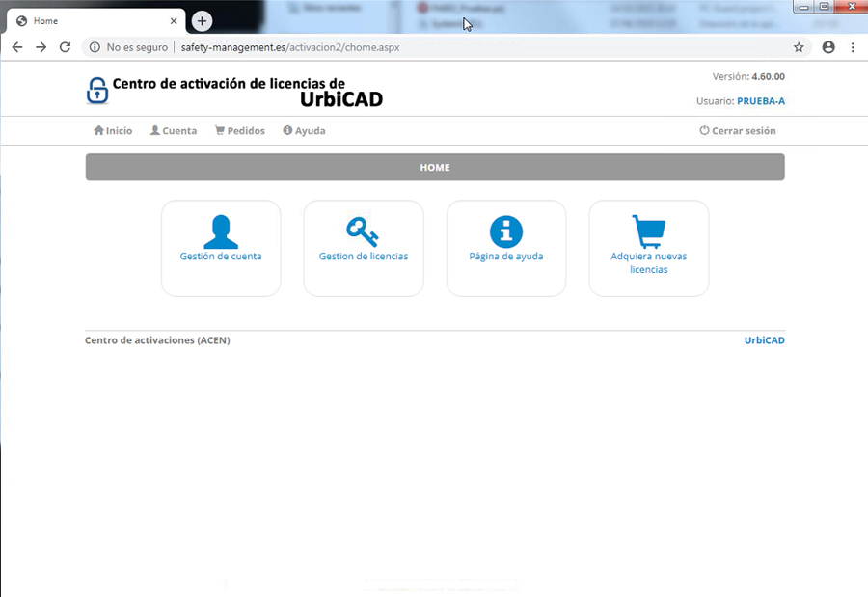Select the Home browser tab
Viewport: 868px width, 597px height.
pos(95,21)
